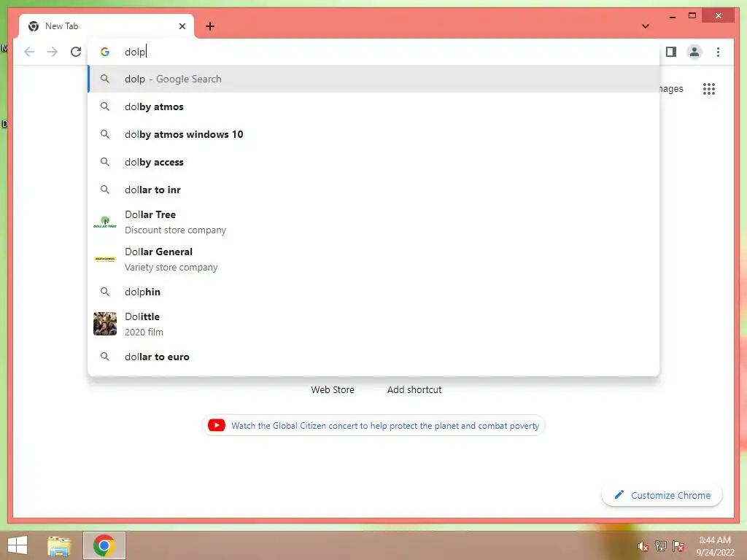
Task: Click the search icon beside dollar to euro
Action: pyautogui.click(x=105, y=356)
